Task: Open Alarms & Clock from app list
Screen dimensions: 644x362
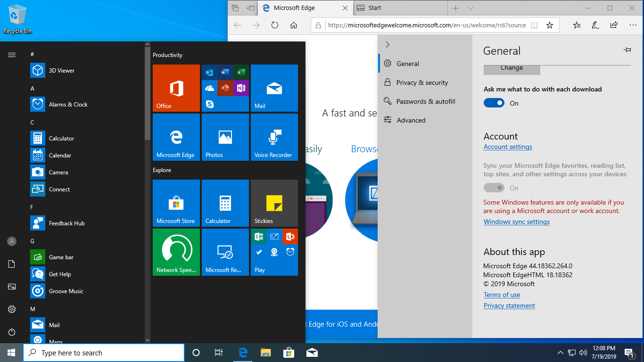Action: 86,105
